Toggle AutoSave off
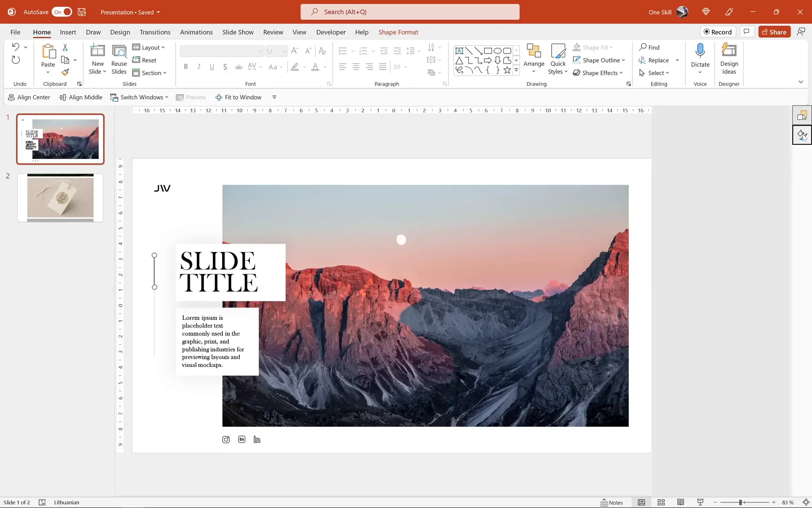The image size is (812, 508). (x=62, y=12)
